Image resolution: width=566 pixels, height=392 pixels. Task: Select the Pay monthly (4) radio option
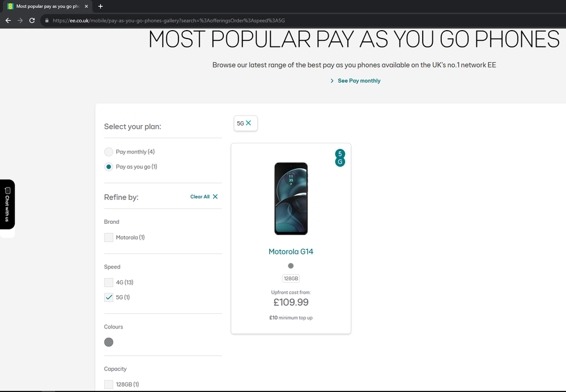(x=109, y=152)
